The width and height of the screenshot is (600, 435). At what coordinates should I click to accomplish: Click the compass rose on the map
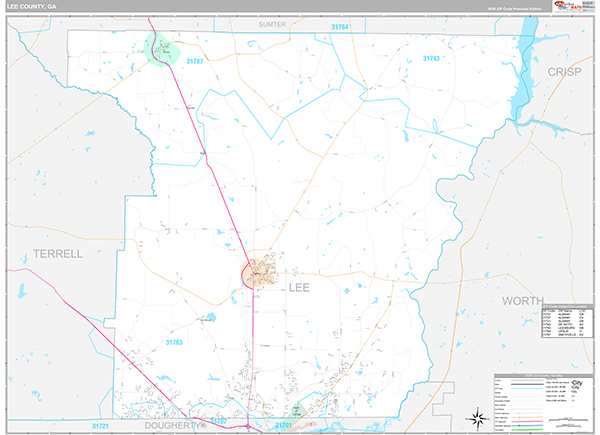pos(477,418)
